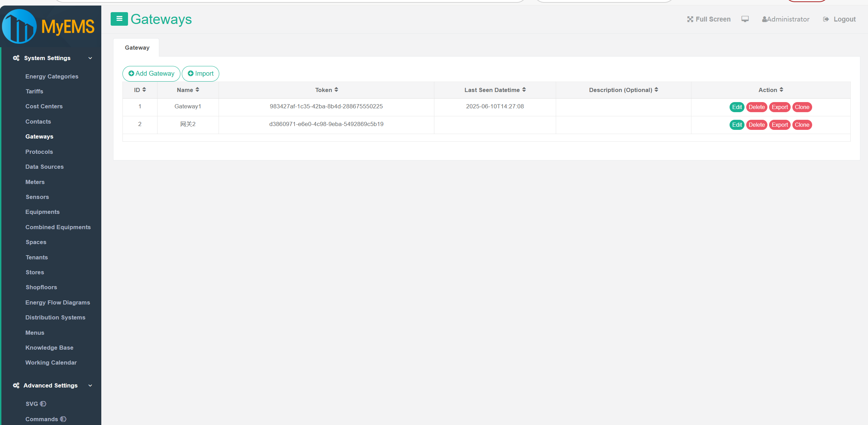Image resolution: width=868 pixels, height=425 pixels.
Task: Click the Import button
Action: click(x=201, y=74)
